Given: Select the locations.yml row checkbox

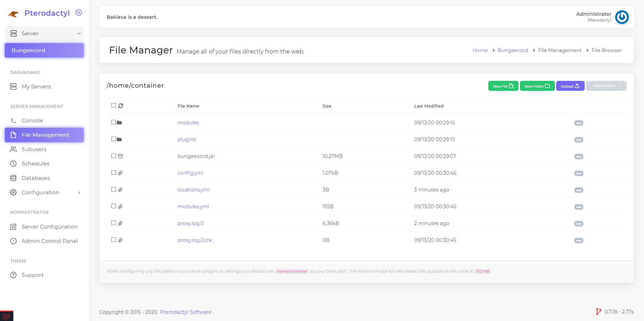Looking at the screenshot, I should click(114, 189).
